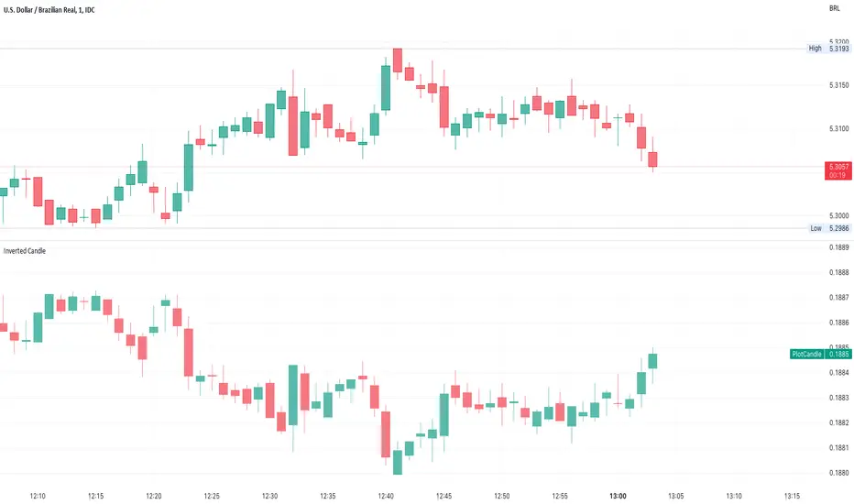Click the lowest green candle in Inverted Candle pane
This screenshot has height=504, width=854.
tap(398, 461)
